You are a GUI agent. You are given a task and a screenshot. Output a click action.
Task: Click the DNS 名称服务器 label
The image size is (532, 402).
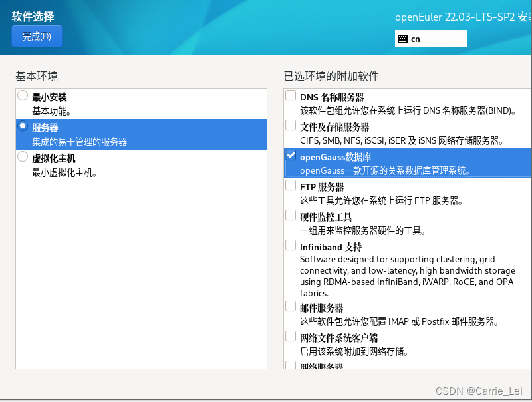point(332,97)
